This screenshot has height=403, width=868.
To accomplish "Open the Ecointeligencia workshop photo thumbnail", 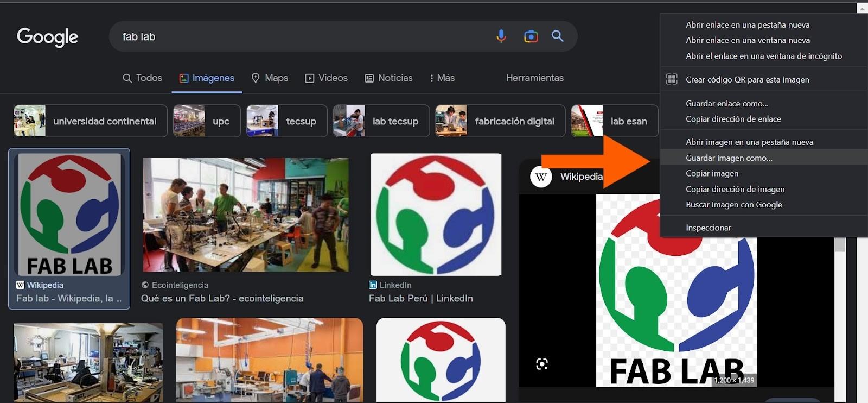I will pyautogui.click(x=246, y=215).
